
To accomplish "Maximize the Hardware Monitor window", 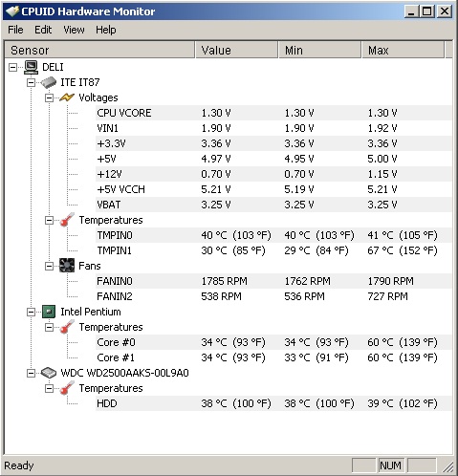I will coord(427,11).
